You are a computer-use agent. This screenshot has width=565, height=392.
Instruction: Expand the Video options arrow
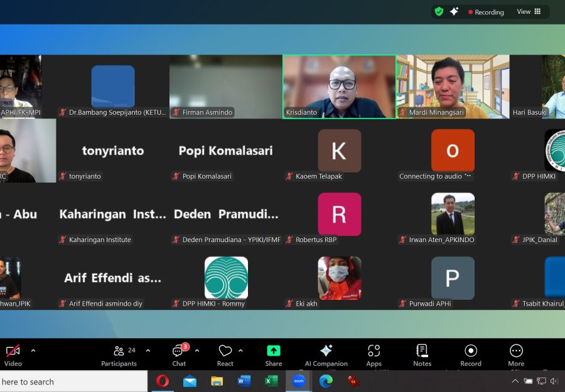(33, 350)
